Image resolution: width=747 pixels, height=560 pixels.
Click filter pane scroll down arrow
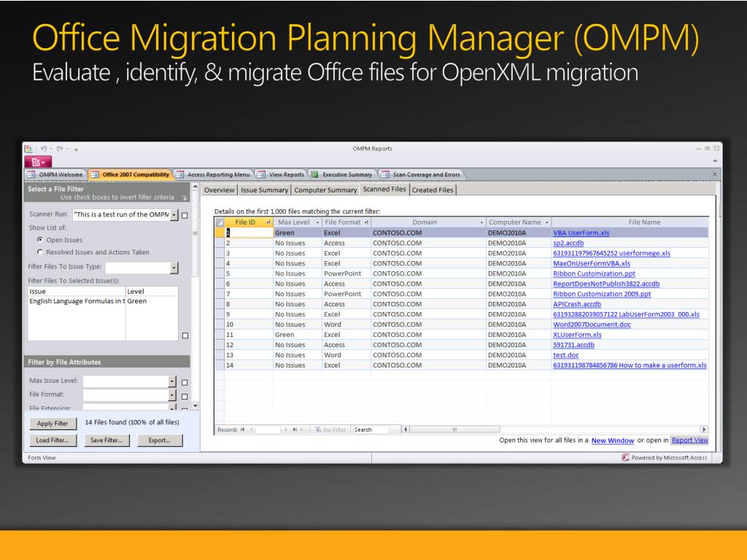click(195, 405)
